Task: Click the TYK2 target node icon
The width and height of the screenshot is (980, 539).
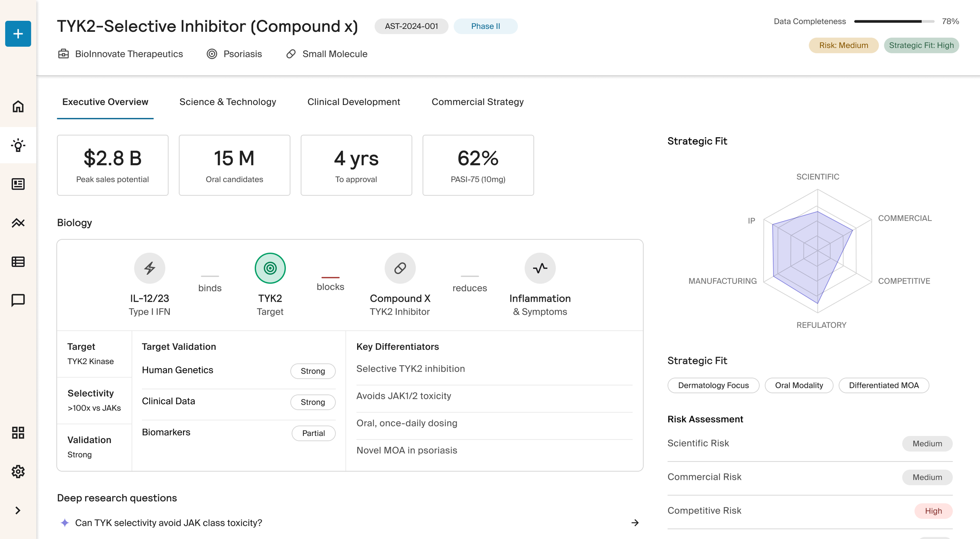Action: (x=270, y=268)
